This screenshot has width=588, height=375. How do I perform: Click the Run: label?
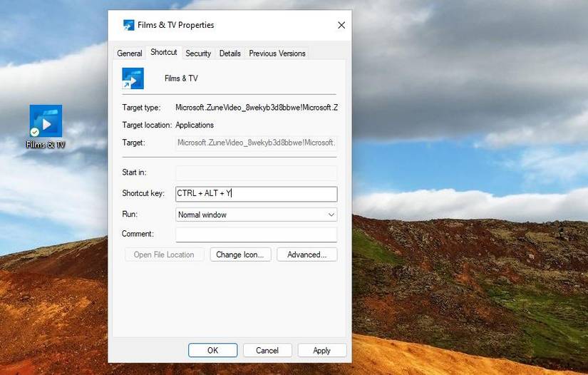130,214
